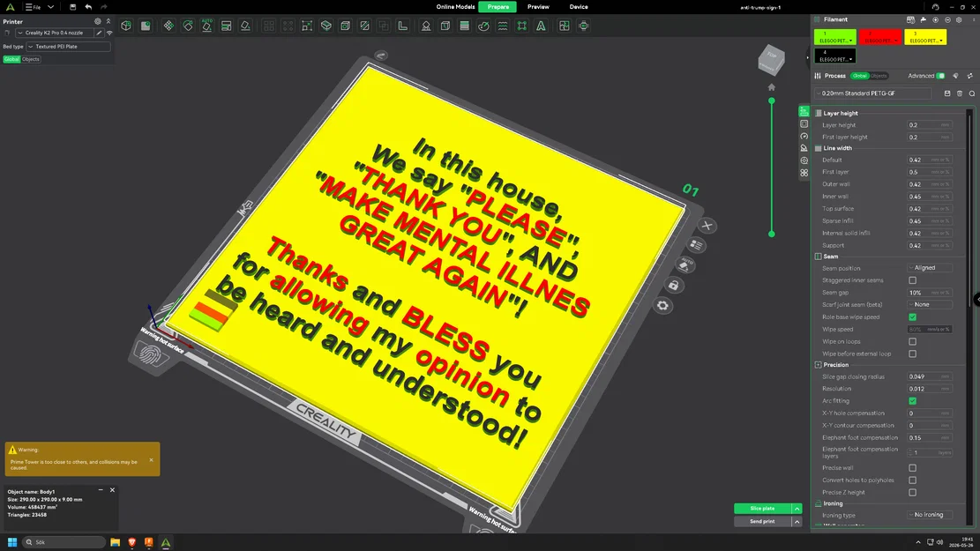Expand the Send print options arrow

pyautogui.click(x=797, y=522)
